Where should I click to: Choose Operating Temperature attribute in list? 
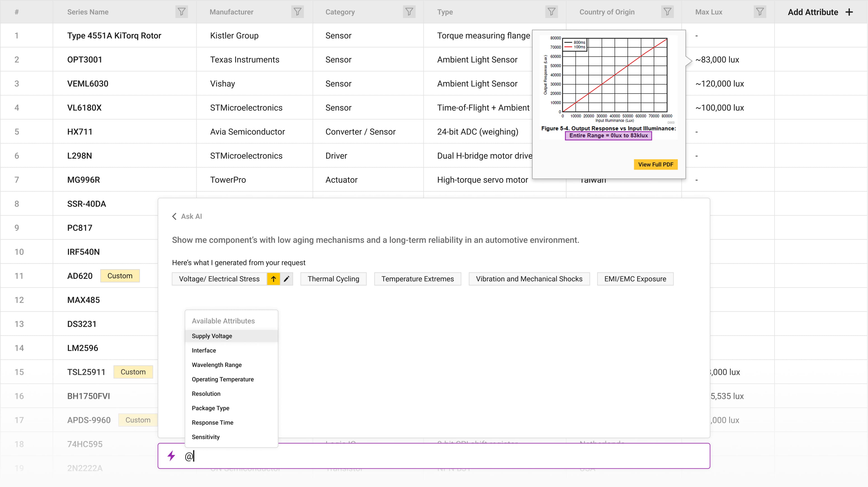click(223, 379)
